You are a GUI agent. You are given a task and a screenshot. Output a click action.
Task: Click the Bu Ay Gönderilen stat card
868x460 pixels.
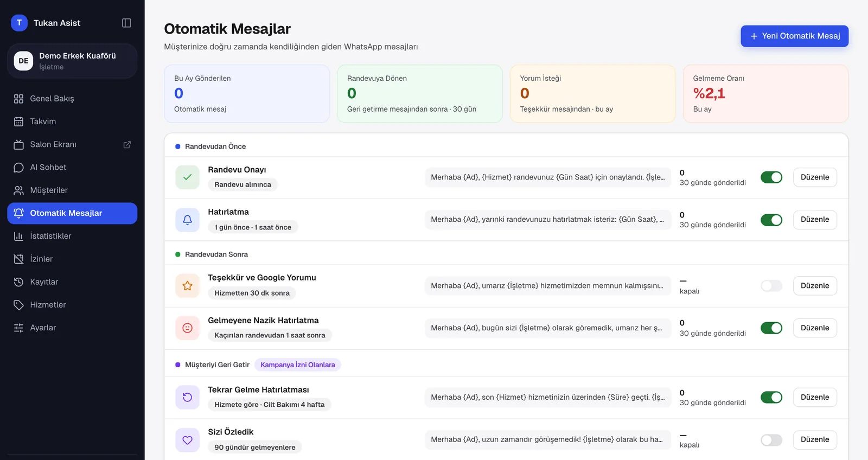point(247,94)
